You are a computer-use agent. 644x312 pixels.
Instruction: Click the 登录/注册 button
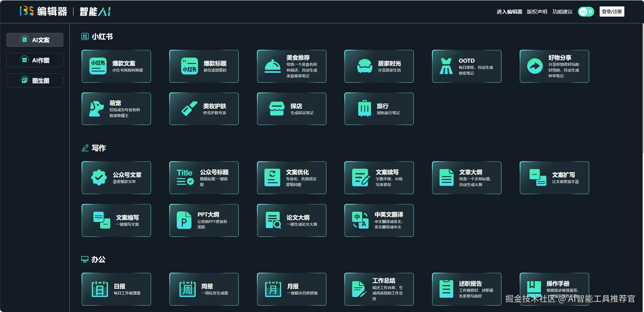coord(612,12)
